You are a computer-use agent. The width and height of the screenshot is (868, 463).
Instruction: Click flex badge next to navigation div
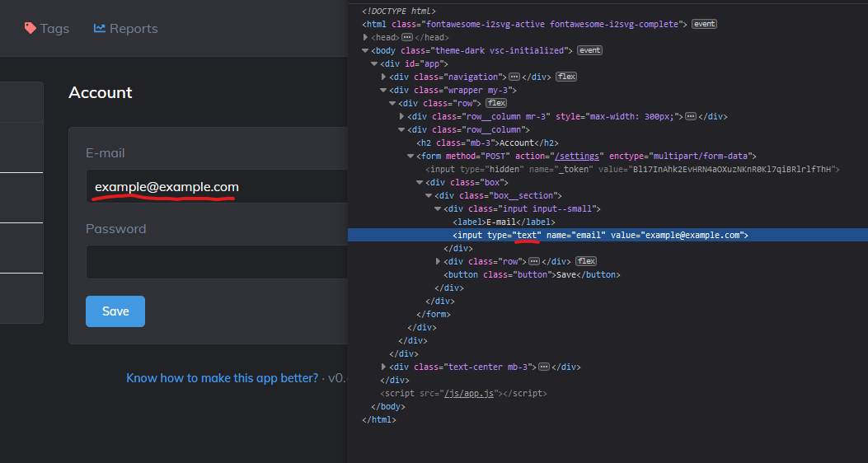pyautogui.click(x=566, y=77)
